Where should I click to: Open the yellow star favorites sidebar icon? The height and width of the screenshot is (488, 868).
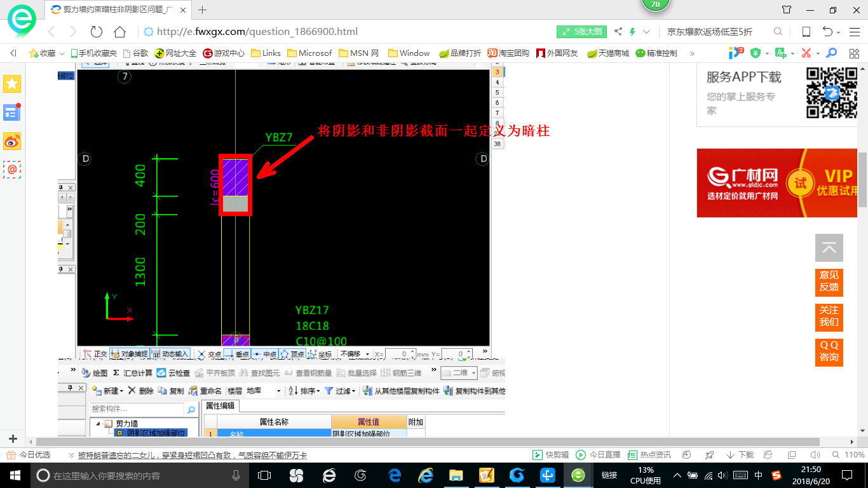(13, 83)
